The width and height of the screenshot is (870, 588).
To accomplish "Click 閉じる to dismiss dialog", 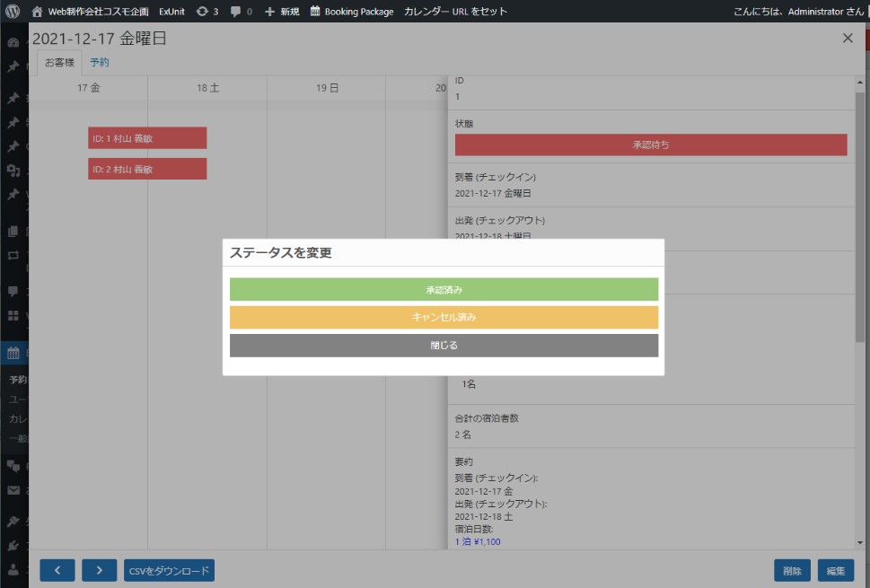I will pos(444,346).
